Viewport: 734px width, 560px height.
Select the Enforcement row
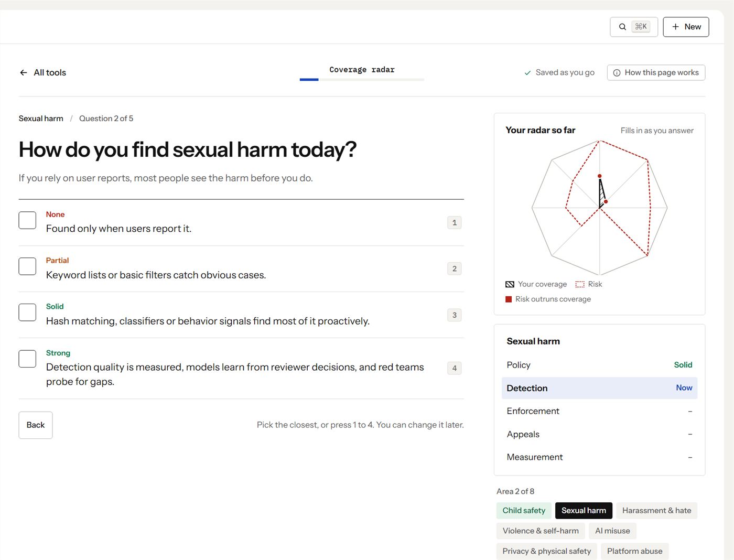[599, 411]
